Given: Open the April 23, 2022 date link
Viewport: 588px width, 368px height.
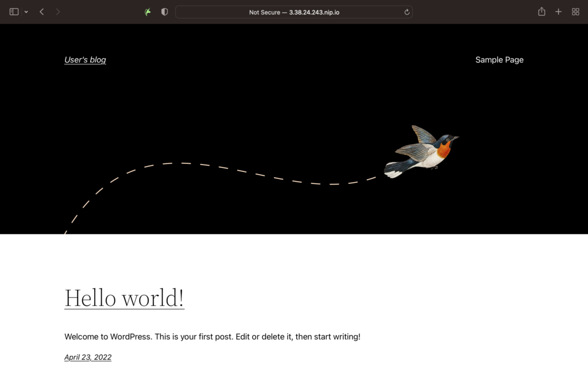Looking at the screenshot, I should [x=88, y=357].
